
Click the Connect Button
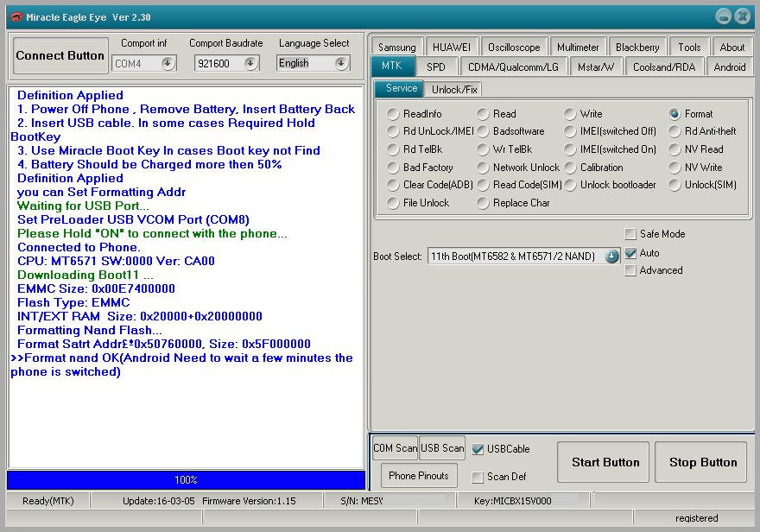tap(60, 56)
